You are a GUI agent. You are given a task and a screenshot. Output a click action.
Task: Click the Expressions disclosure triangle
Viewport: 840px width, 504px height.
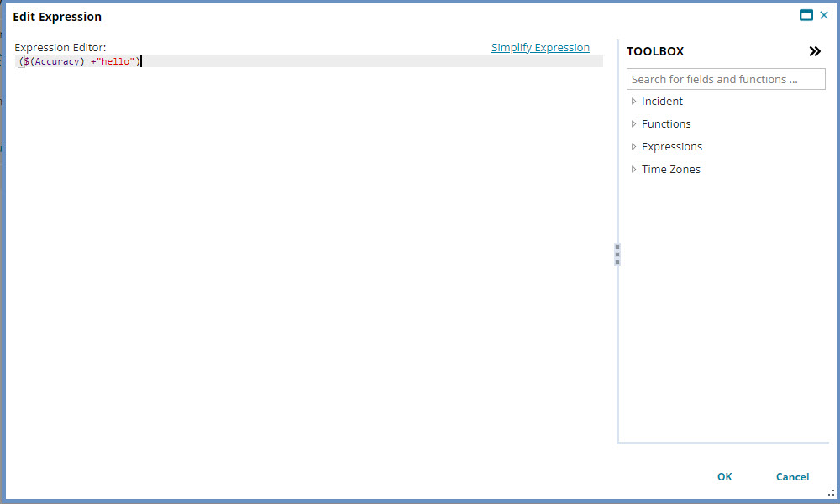point(634,146)
